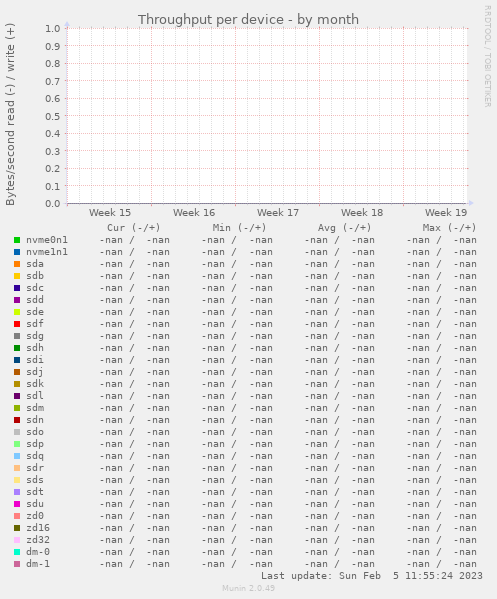
Task: Click the Avg (-/+) column header
Action: (x=345, y=228)
